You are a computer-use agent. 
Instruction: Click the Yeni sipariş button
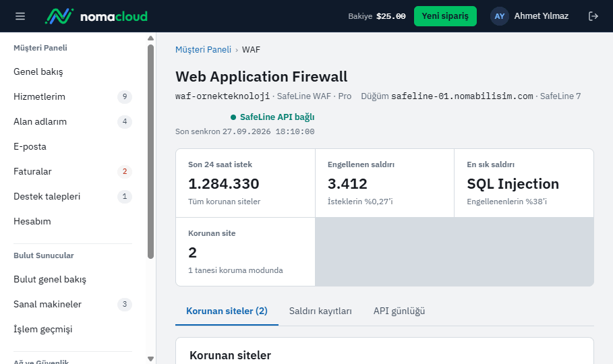coord(445,16)
